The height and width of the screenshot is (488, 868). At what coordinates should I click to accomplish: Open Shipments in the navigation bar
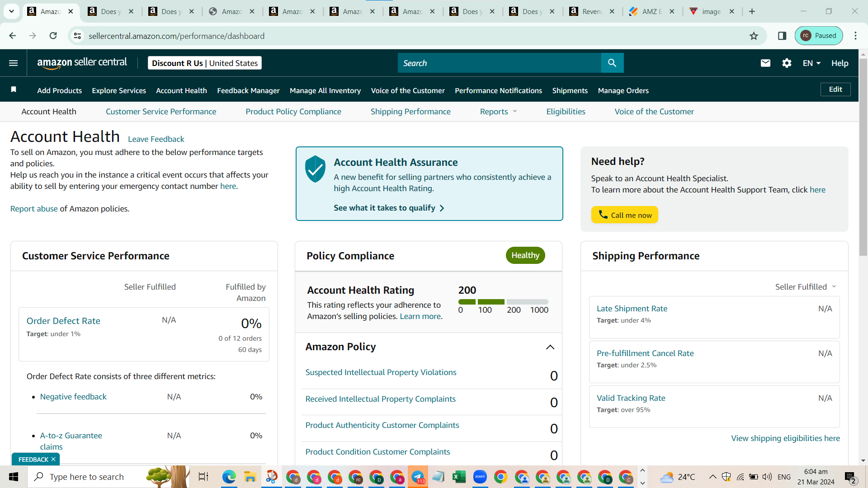(570, 90)
